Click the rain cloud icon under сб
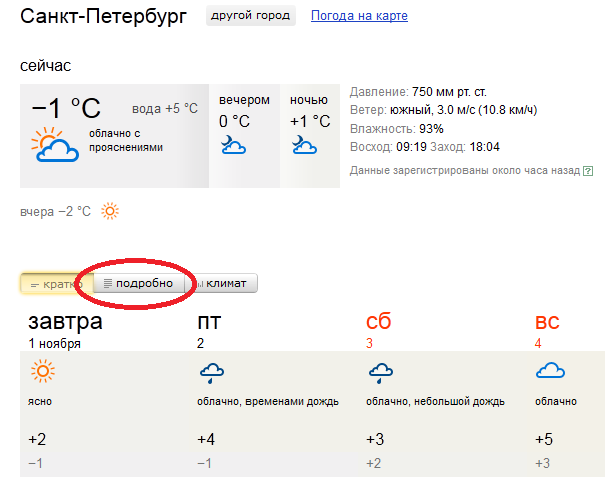Screen dimensions: 605x479 coord(380,373)
